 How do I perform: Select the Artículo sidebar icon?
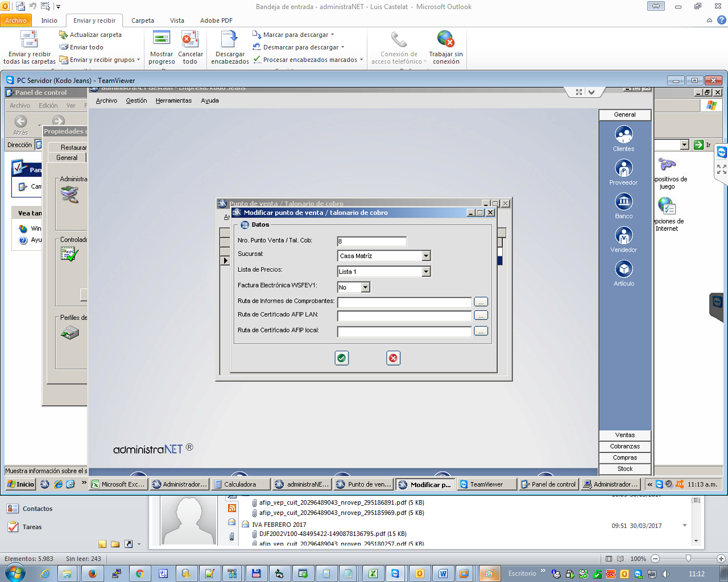(623, 269)
